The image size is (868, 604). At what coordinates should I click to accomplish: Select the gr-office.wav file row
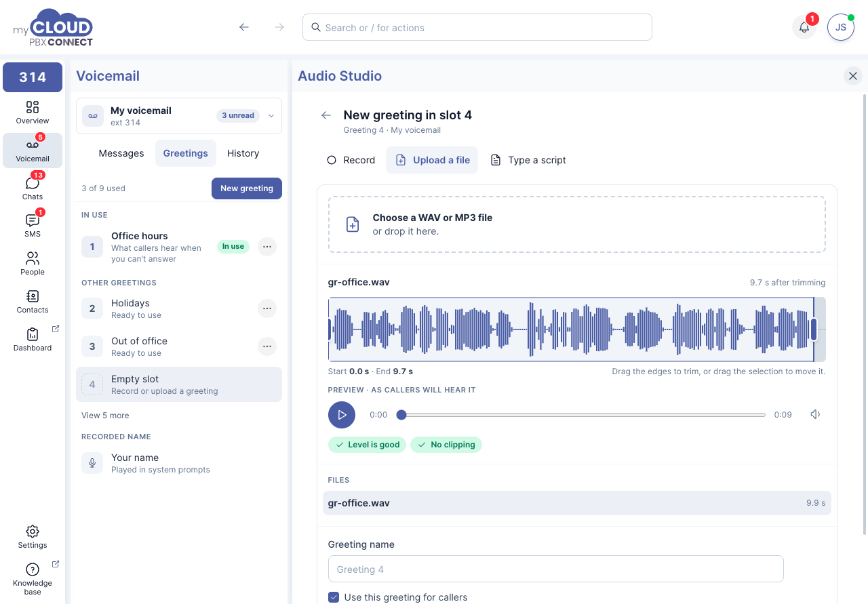[577, 503]
